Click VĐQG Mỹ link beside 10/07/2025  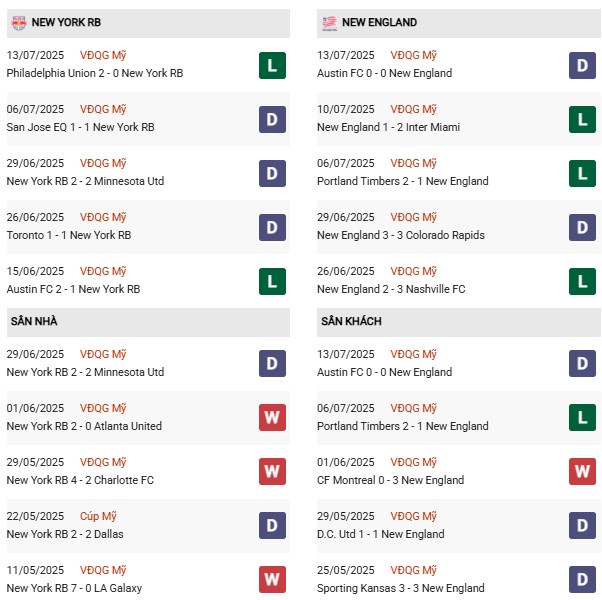(414, 109)
